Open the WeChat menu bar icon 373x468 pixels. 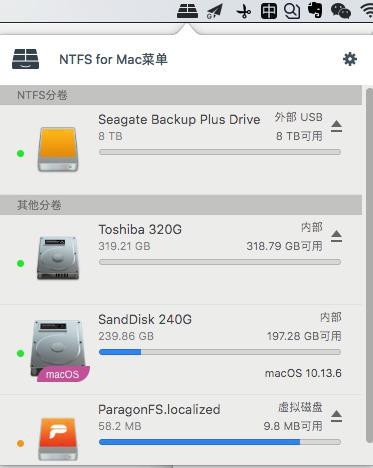(340, 10)
